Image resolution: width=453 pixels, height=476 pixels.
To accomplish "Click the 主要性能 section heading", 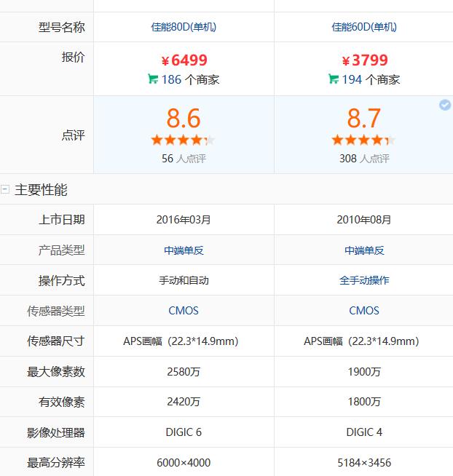I will pos(41,190).
